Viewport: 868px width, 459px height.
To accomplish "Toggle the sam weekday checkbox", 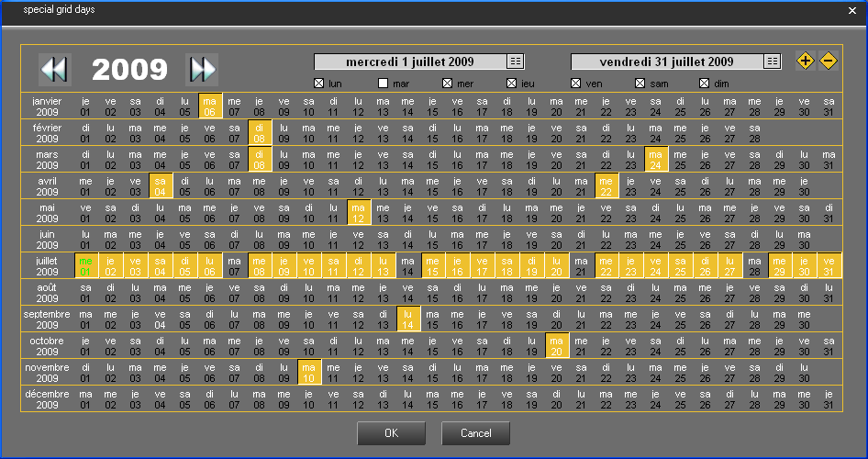I will 640,84.
